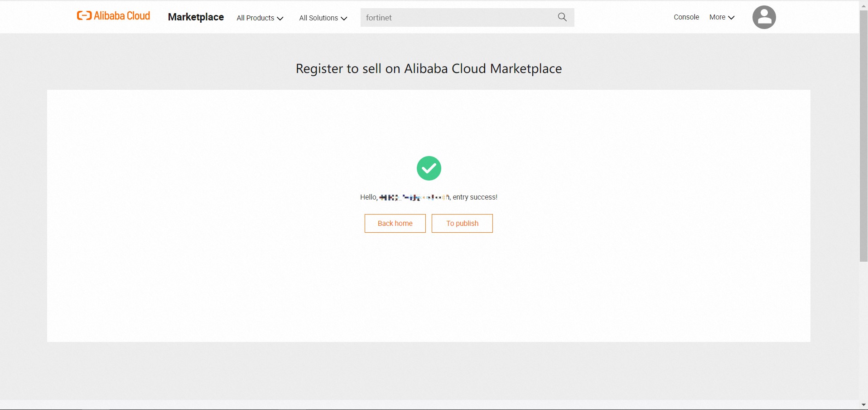Go to the Marketplace home link
The height and width of the screenshot is (410, 868).
(x=196, y=17)
